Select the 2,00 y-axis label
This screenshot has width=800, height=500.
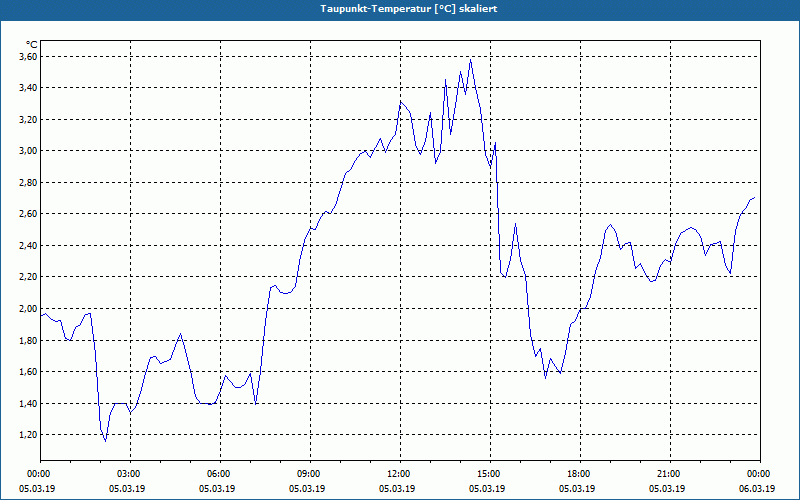[x=28, y=309]
